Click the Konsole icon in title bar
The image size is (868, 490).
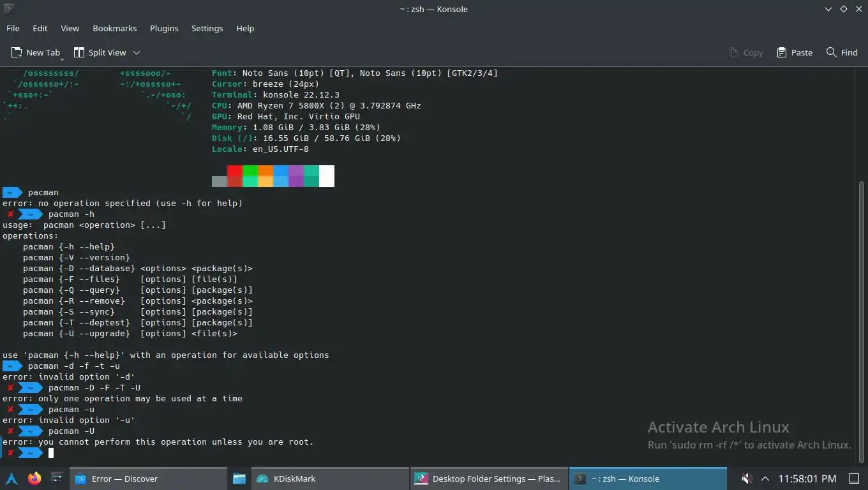[9, 9]
